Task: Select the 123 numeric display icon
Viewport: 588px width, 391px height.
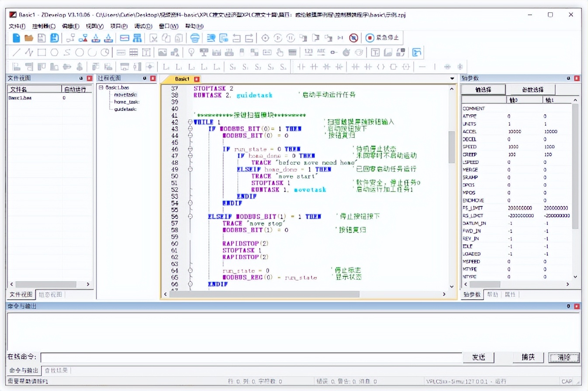Action: (x=308, y=52)
